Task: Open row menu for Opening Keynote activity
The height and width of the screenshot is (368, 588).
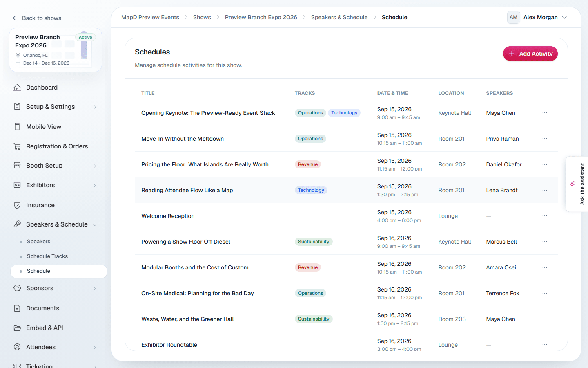Action: [545, 113]
